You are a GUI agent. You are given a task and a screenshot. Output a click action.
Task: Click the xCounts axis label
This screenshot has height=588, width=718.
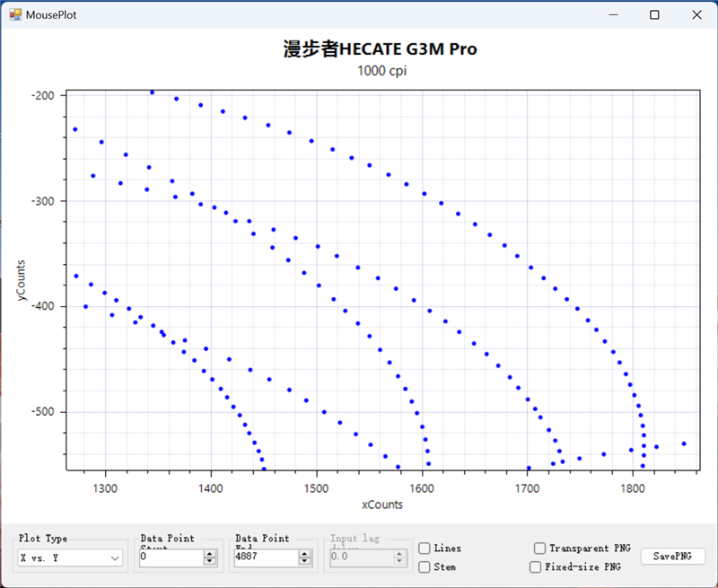tap(382, 505)
